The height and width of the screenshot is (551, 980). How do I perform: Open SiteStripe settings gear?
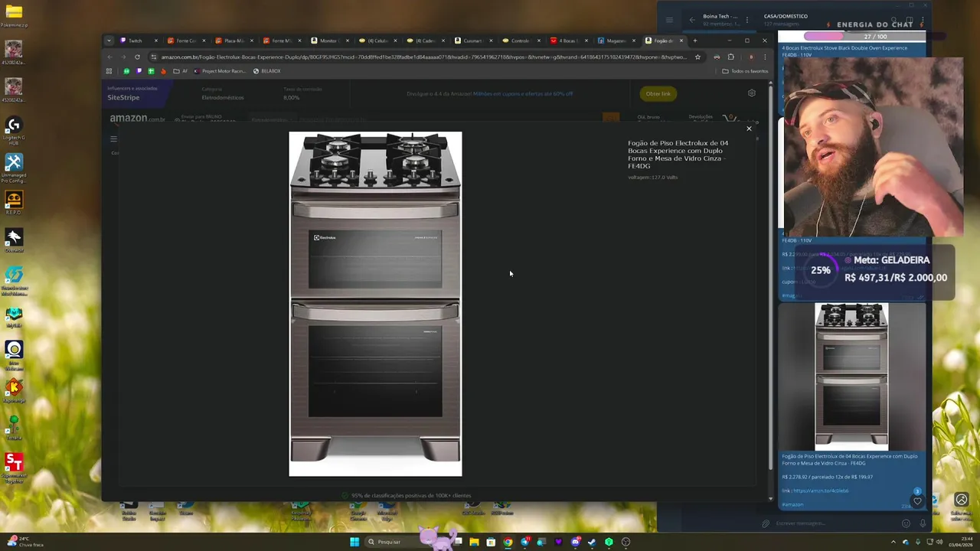click(x=751, y=93)
